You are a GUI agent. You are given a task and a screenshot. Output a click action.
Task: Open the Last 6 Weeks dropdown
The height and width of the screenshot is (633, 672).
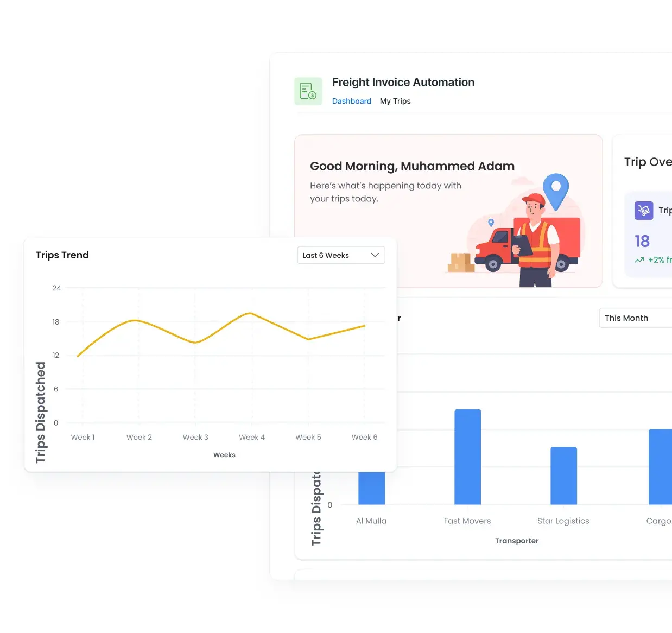pos(340,255)
